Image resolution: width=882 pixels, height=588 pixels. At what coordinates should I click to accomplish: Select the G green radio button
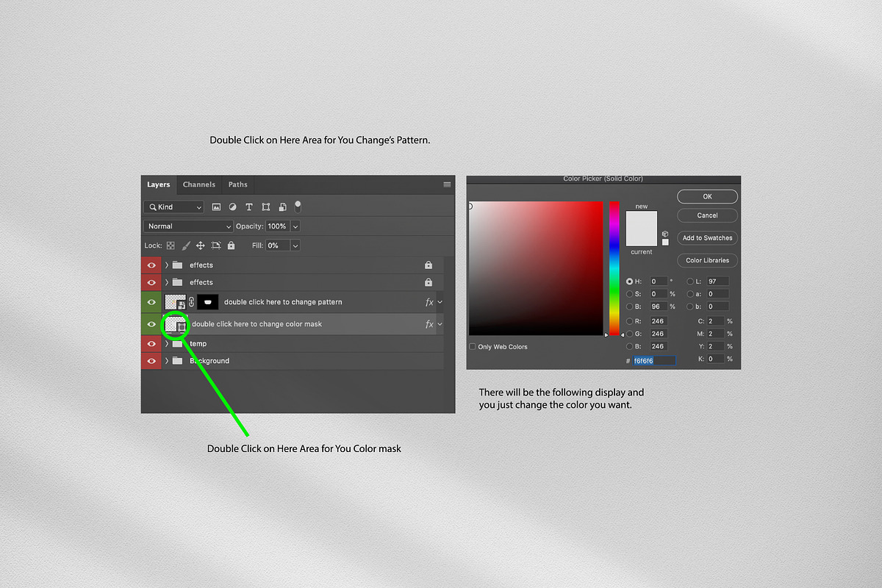[630, 334]
